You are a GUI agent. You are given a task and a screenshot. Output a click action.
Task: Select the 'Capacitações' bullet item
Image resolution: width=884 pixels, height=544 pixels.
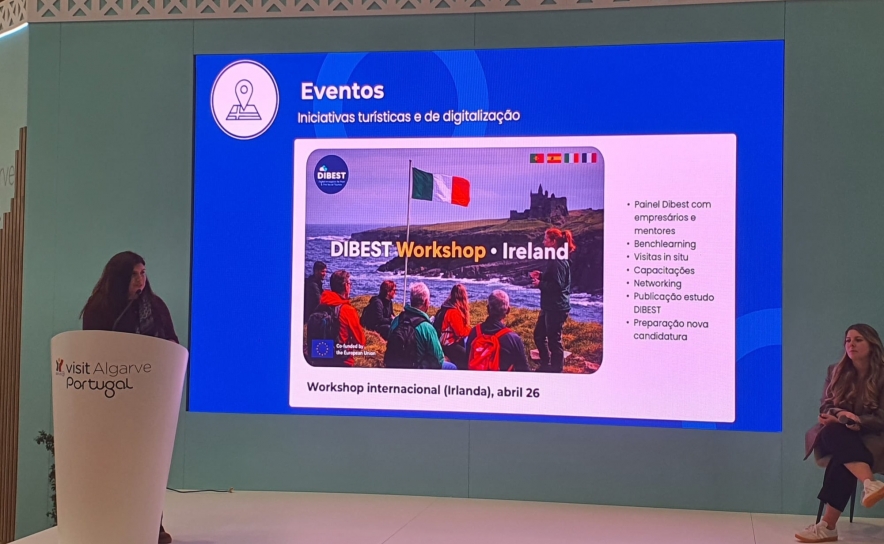[664, 270]
